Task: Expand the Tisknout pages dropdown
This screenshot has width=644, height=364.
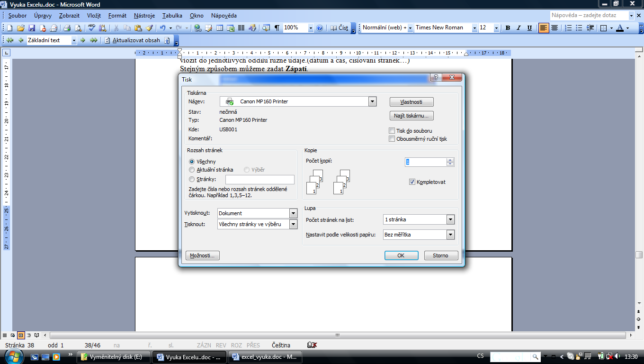Action: click(293, 224)
